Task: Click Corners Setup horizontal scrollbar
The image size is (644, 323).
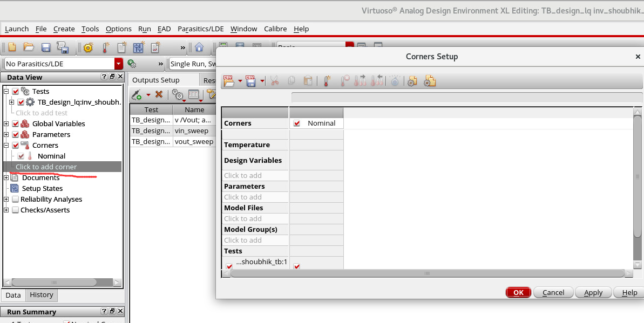Action: [x=427, y=273]
